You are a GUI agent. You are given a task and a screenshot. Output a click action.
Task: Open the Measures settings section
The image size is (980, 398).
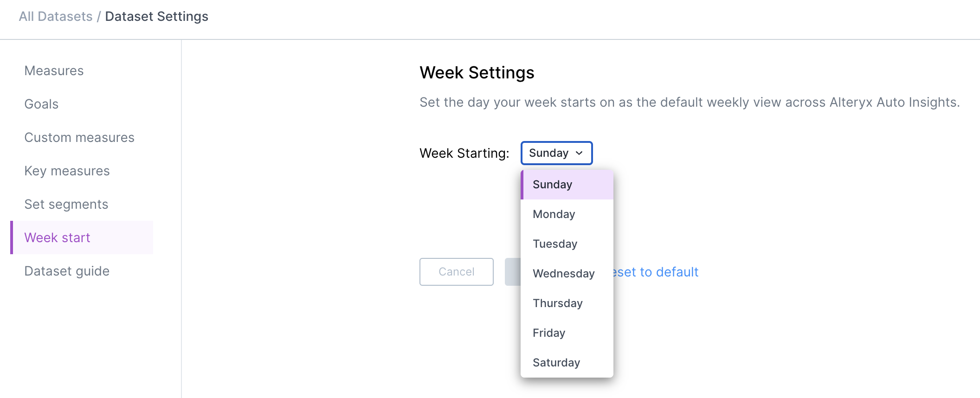[x=54, y=71]
